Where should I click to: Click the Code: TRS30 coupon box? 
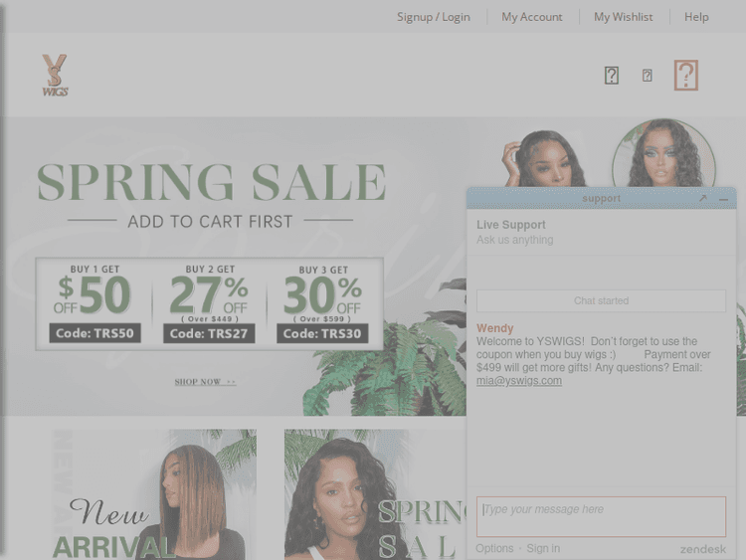point(322,333)
